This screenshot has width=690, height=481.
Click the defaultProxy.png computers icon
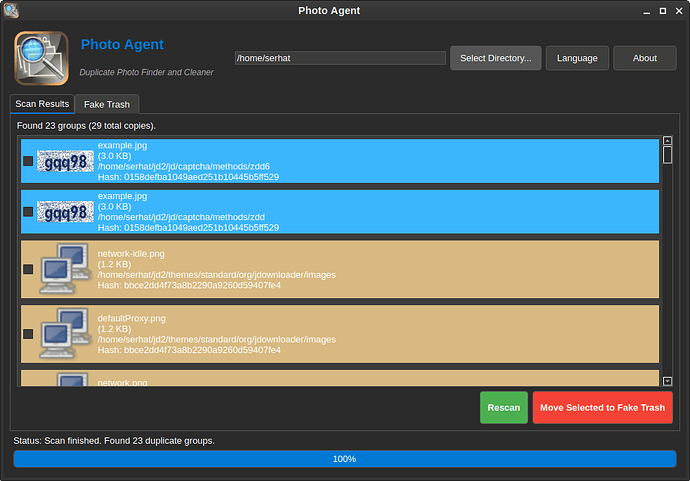(66, 334)
